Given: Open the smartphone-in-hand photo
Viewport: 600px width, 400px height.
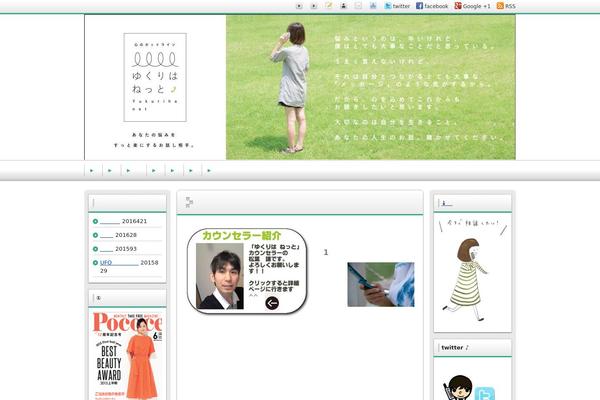Looking at the screenshot, I should 381,284.
